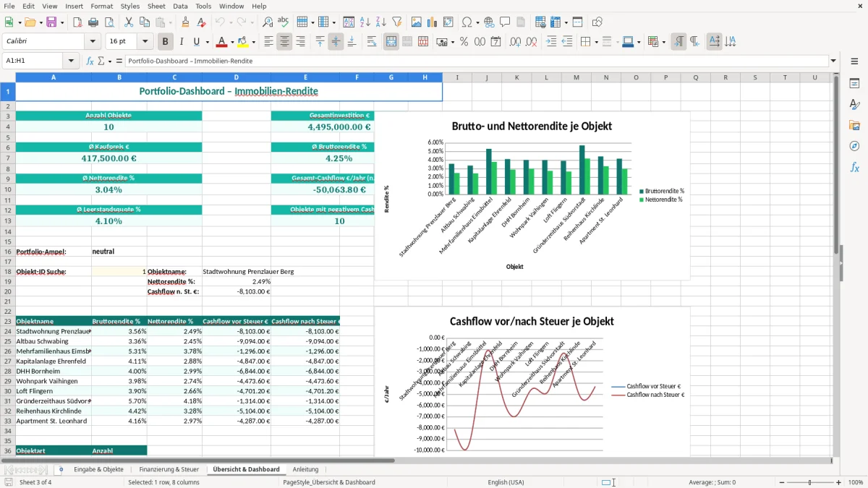
Task: Expand the Name Box dropdown
Action: (72, 61)
